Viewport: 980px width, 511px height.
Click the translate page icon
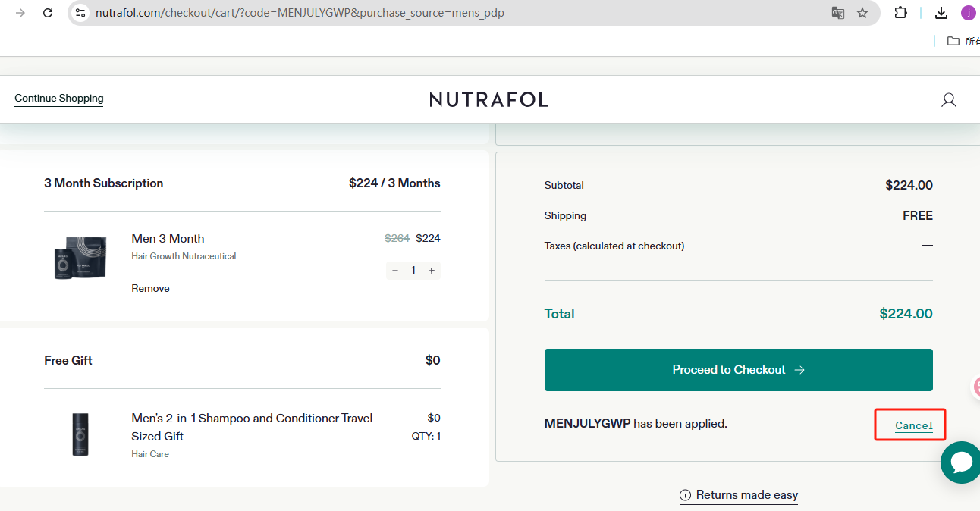coord(837,13)
